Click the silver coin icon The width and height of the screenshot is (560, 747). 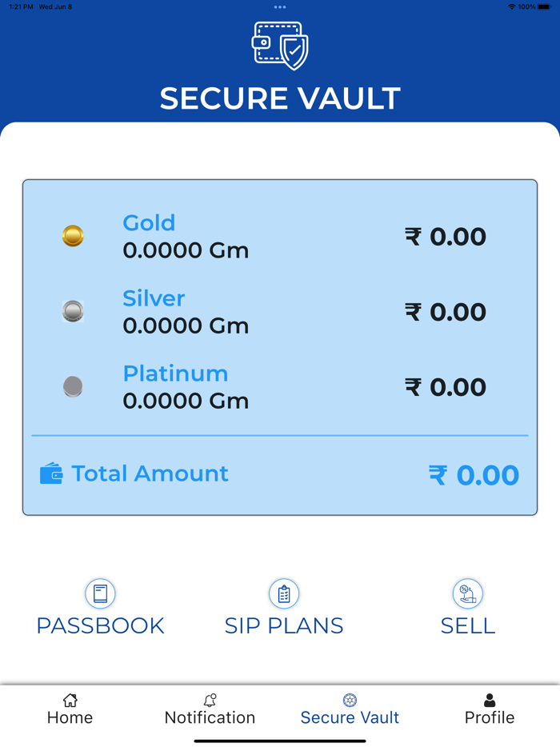click(73, 311)
